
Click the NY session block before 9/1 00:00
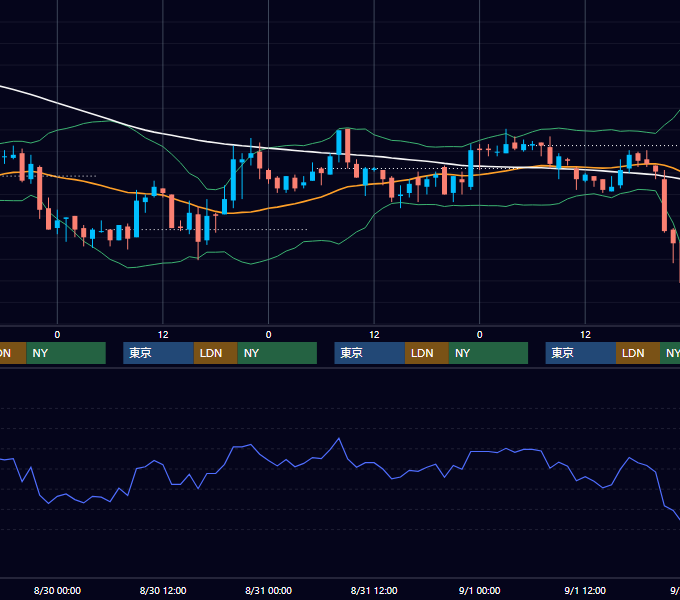click(x=488, y=353)
